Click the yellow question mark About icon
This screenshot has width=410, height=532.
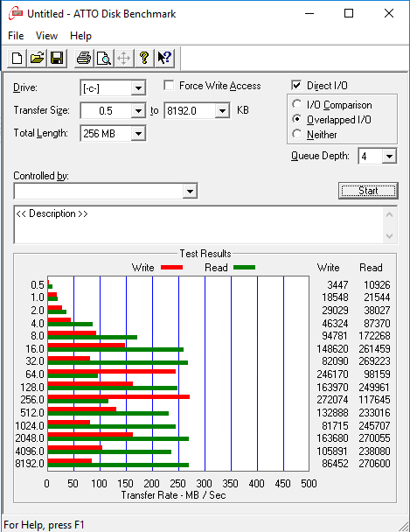coord(144,59)
